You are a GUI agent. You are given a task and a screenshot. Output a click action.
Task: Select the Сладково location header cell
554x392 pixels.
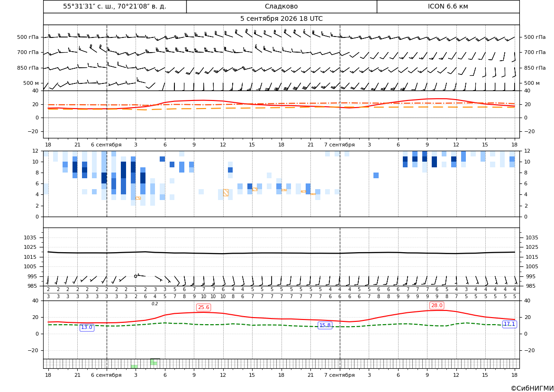[281, 6]
